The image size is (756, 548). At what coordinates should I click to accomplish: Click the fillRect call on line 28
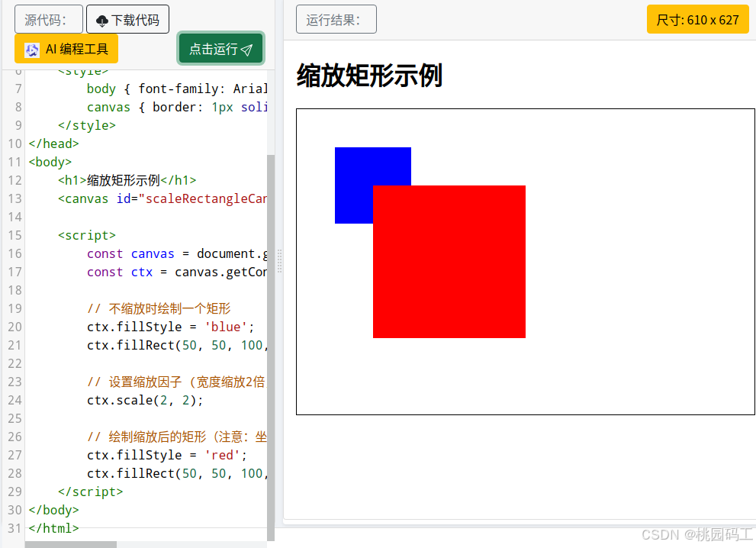tap(176, 473)
